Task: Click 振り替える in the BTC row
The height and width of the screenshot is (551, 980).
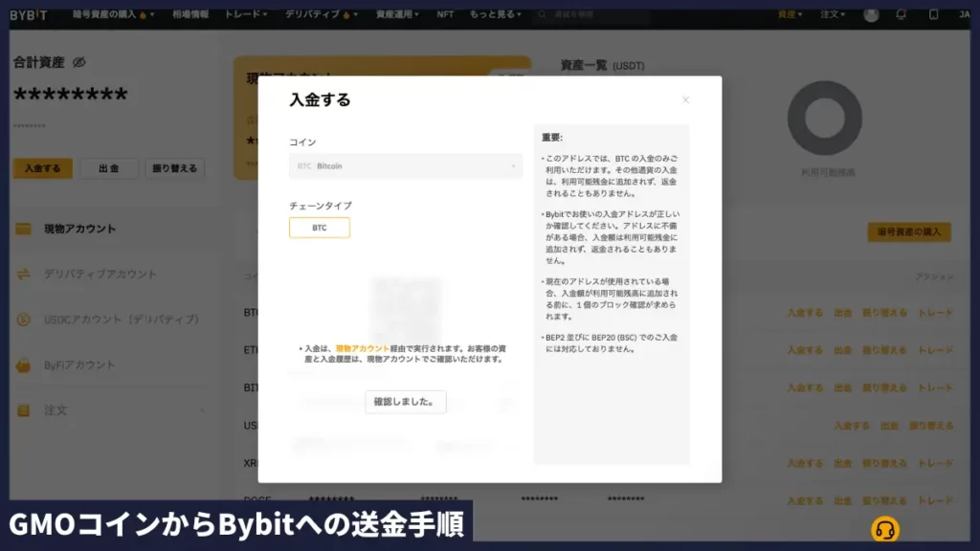Action: [x=884, y=313]
